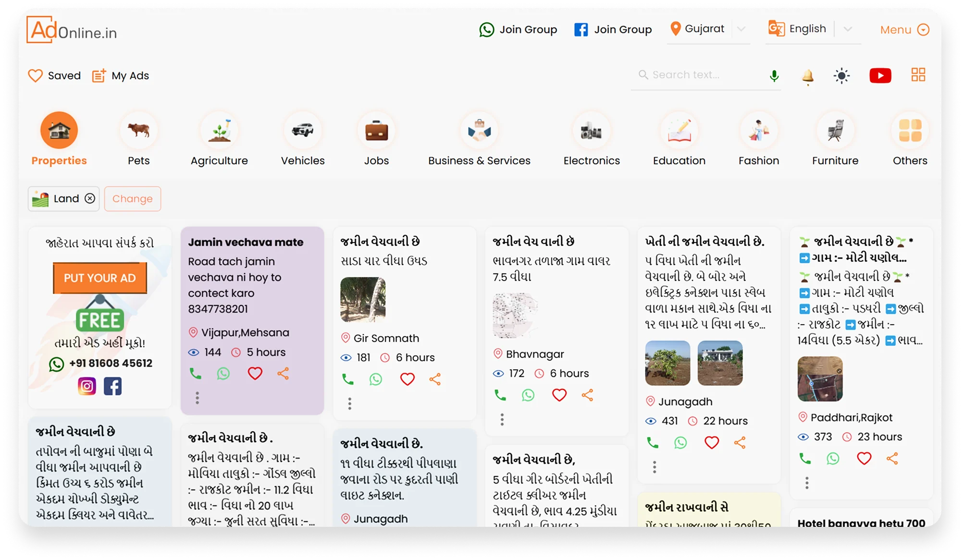
Task: WhatsApp the Gir Somnath ad seller
Action: tap(376, 379)
